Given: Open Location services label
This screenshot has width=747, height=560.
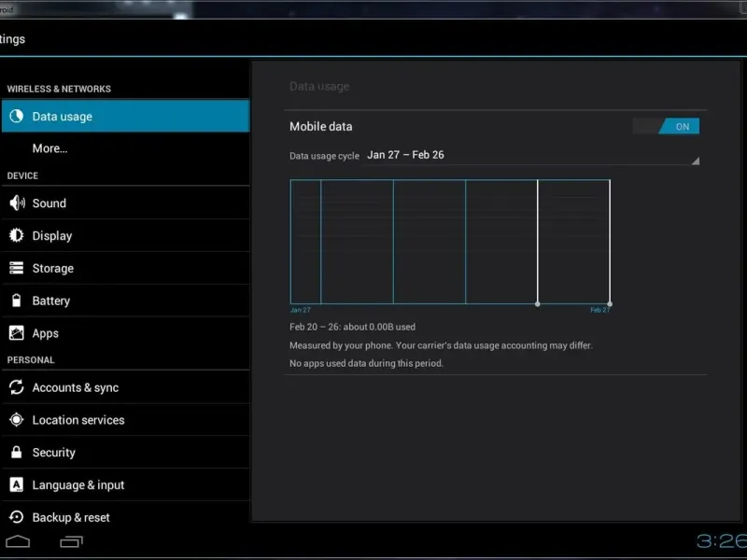Looking at the screenshot, I should coord(78,420).
